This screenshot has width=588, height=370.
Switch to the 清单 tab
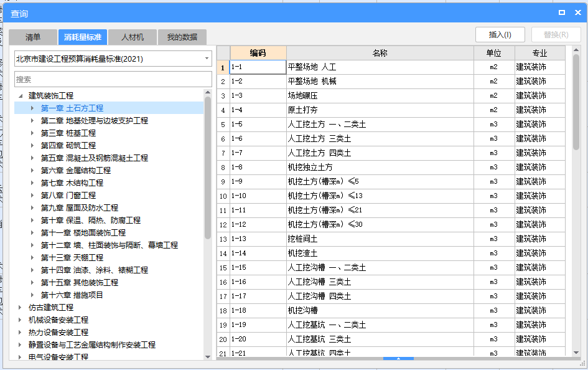[x=33, y=37]
